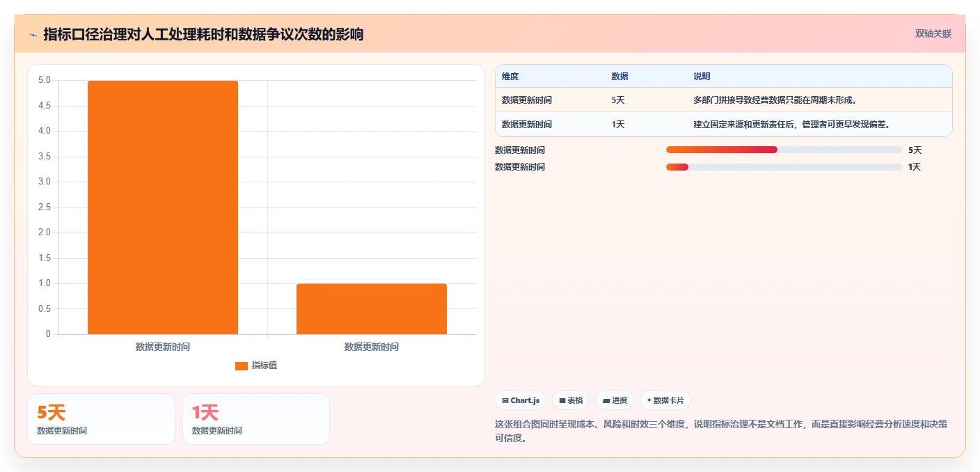Click the Chart.js chip icon
Image resolution: width=980 pixels, height=472 pixels.
(x=505, y=401)
